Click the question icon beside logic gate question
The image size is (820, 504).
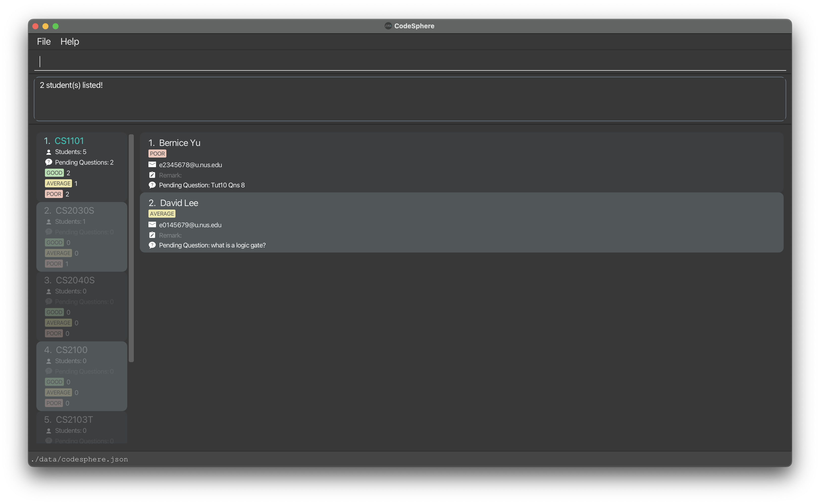click(x=152, y=245)
